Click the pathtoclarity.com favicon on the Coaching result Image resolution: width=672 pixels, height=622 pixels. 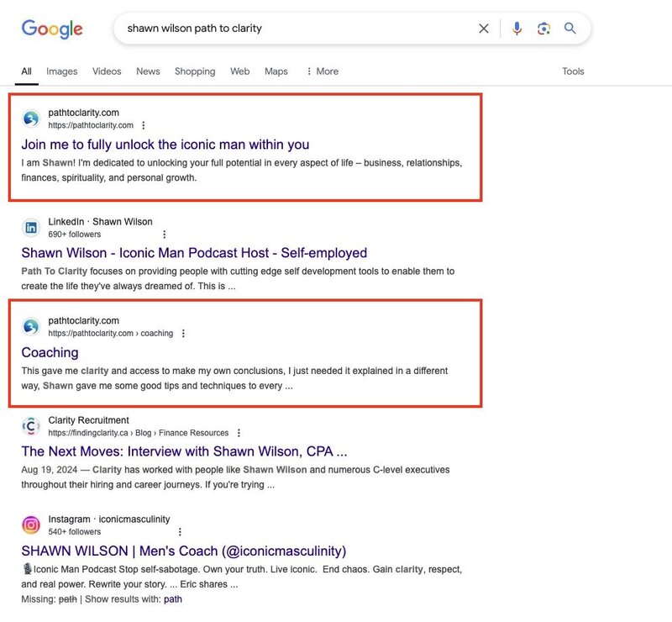pos(31,326)
